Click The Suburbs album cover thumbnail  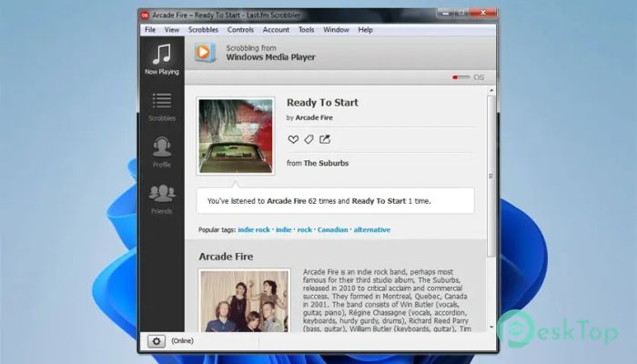[236, 136]
